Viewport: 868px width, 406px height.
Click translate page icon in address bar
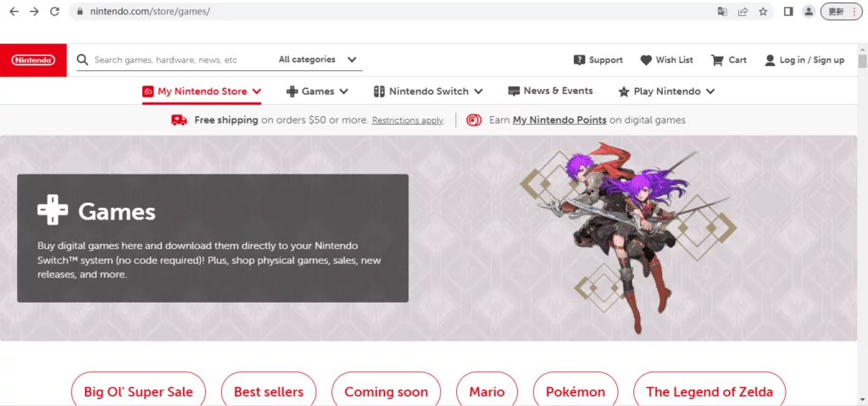(722, 12)
